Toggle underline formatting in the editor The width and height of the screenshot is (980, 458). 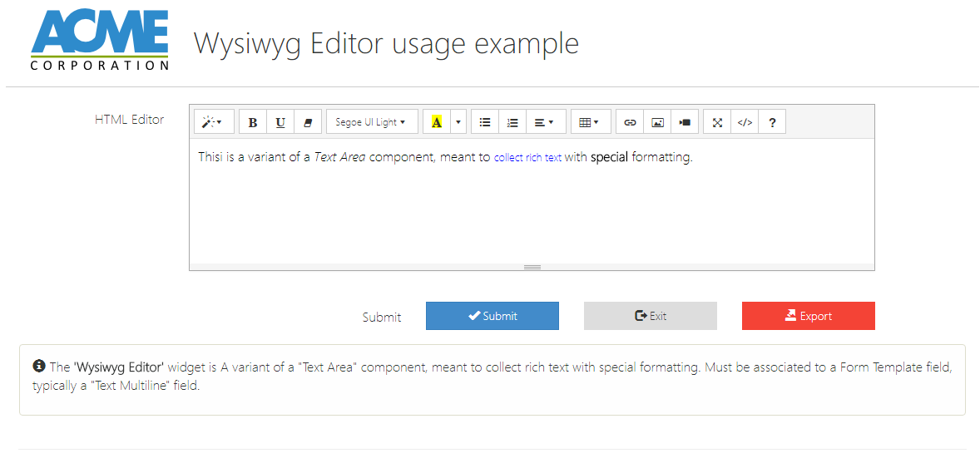click(x=280, y=122)
